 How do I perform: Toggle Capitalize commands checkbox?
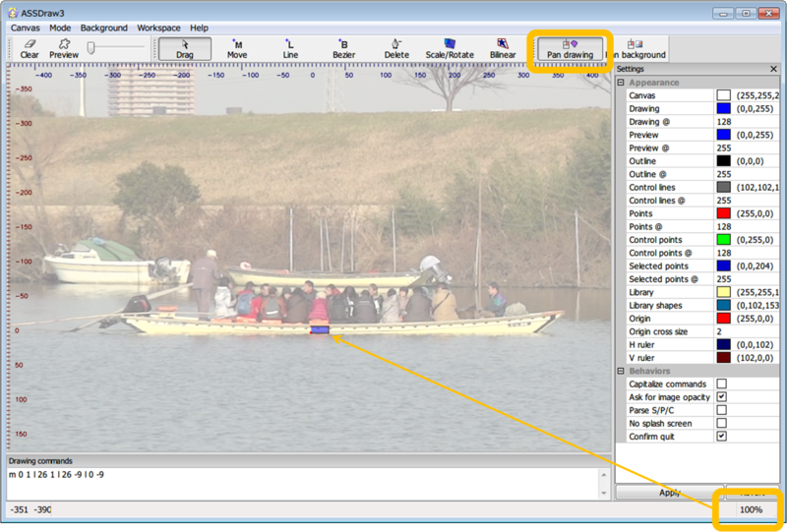coord(721,384)
